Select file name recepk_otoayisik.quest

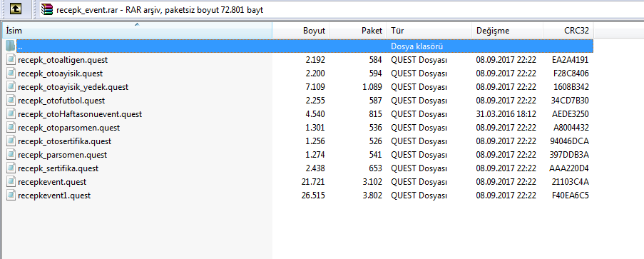click(61, 73)
